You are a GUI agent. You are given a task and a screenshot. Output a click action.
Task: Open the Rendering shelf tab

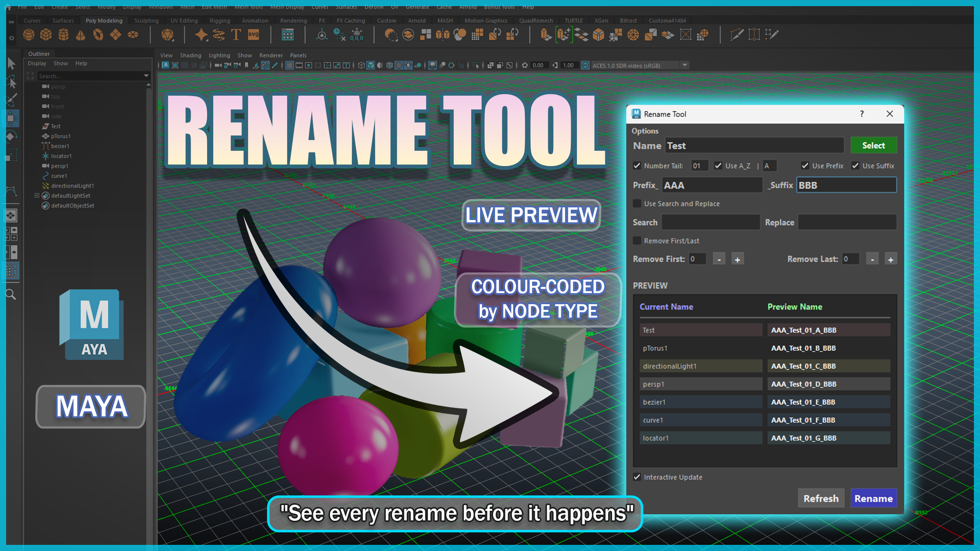tap(294, 21)
